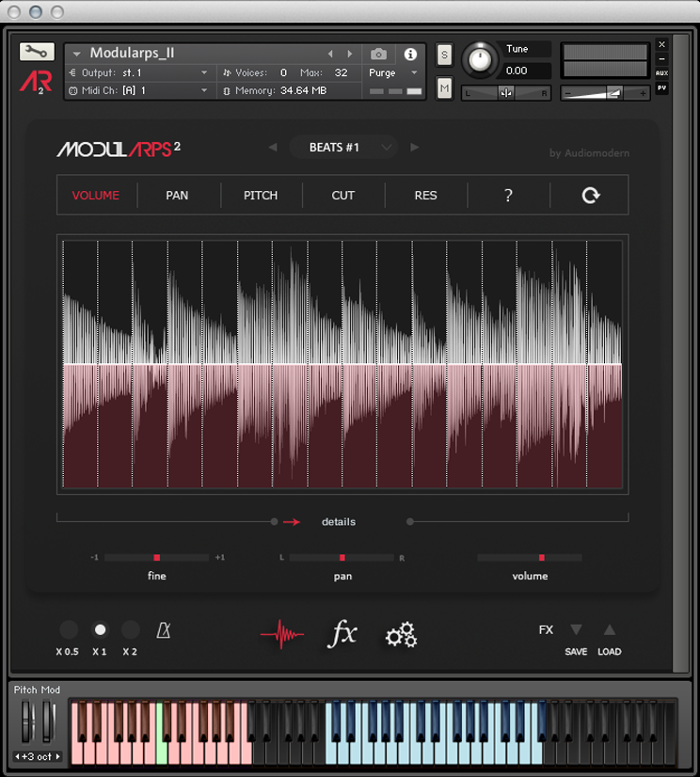
Task: Switch to the CUT tab
Action: [x=343, y=196]
